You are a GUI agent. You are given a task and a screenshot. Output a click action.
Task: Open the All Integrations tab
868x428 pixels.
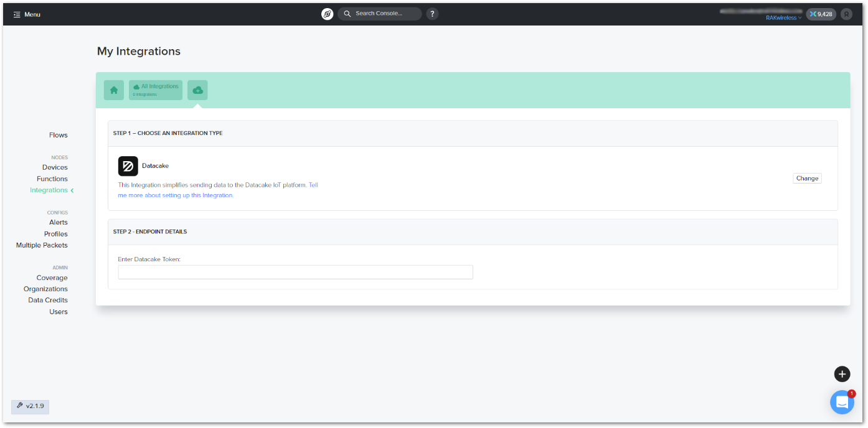(x=156, y=90)
